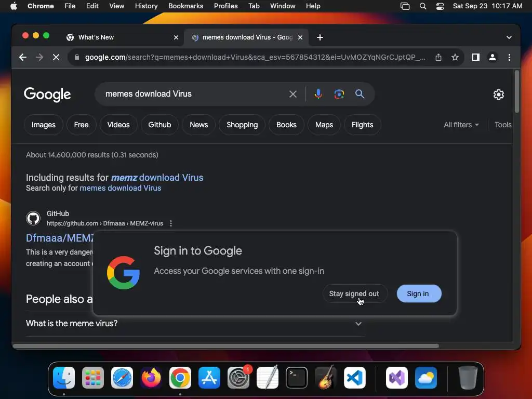532x399 pixels.
Task: Open the Chrome three-dot menu
Action: click(x=509, y=57)
